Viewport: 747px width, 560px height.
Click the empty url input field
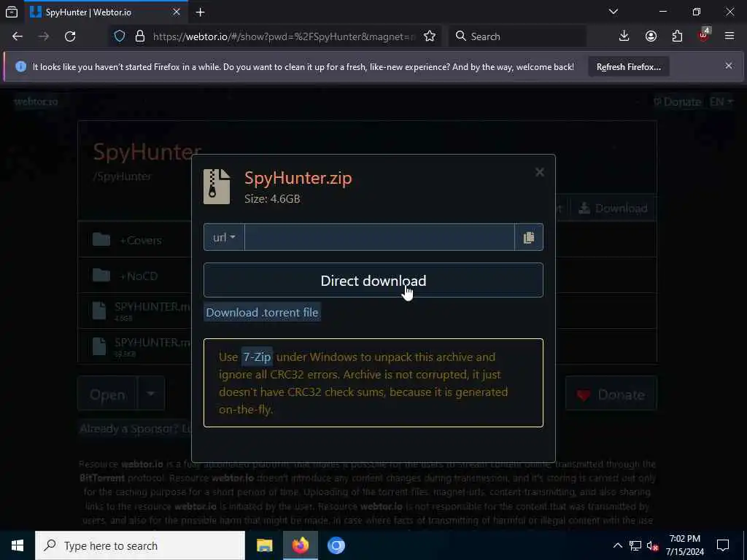pyautogui.click(x=379, y=237)
